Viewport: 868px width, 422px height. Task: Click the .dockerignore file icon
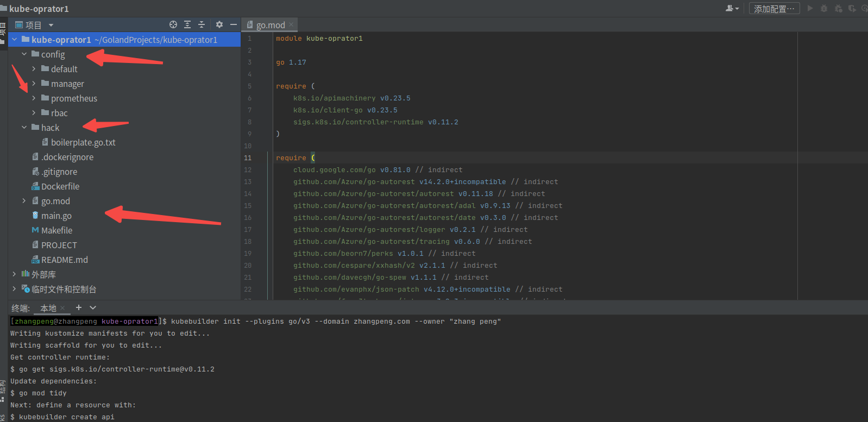point(35,157)
